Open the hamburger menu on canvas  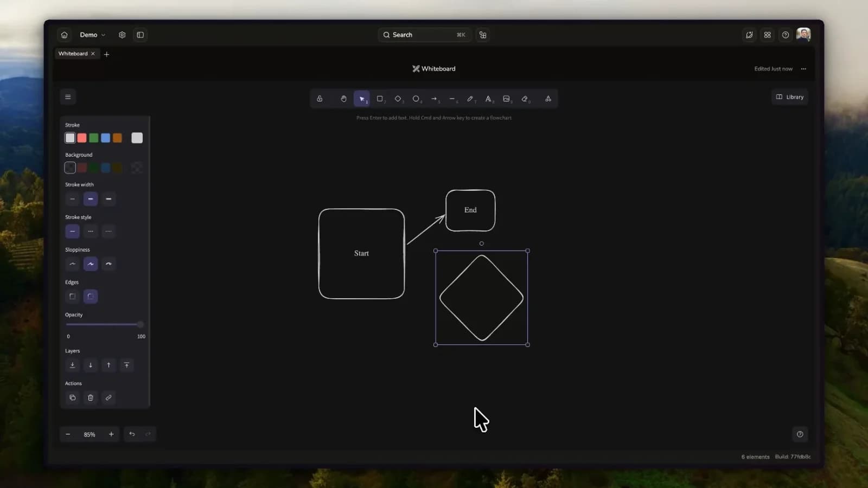(68, 97)
